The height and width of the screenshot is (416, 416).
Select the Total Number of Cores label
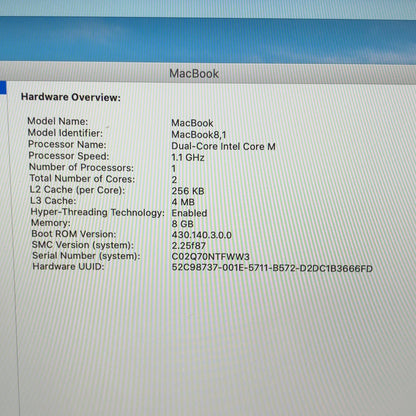pos(82,178)
